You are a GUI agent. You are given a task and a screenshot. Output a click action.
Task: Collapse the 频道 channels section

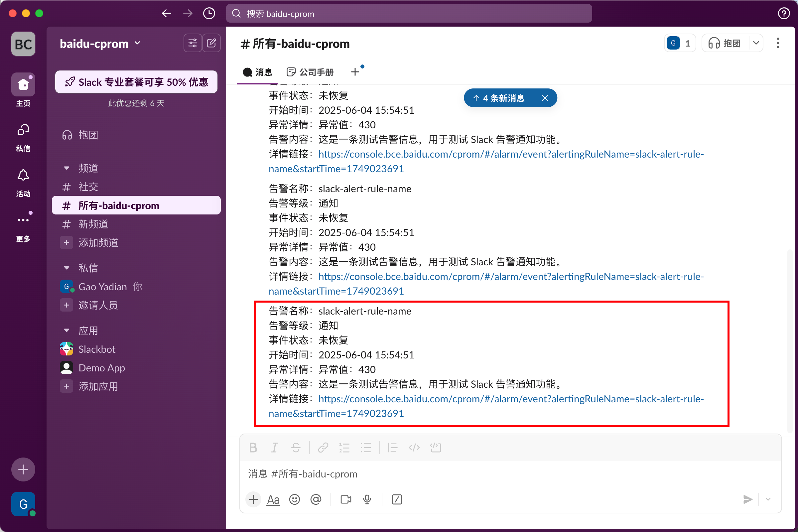pyautogui.click(x=66, y=168)
